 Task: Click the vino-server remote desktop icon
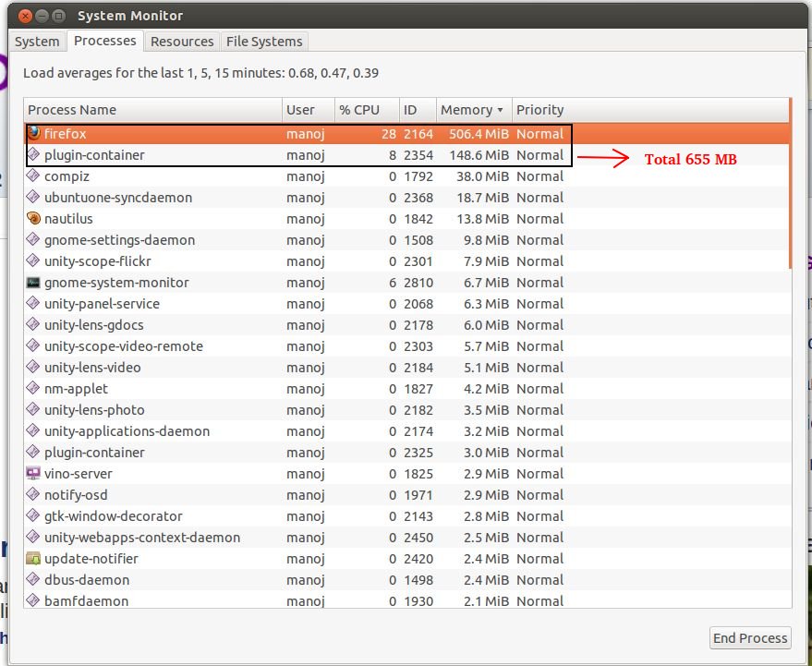35,474
